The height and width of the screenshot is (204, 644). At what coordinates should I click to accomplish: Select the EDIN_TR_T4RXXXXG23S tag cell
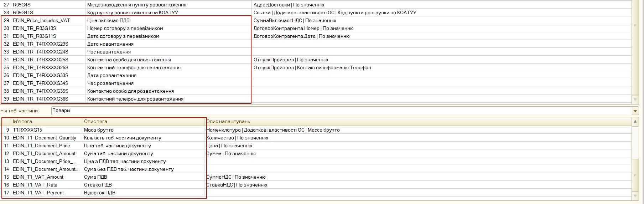(48, 44)
